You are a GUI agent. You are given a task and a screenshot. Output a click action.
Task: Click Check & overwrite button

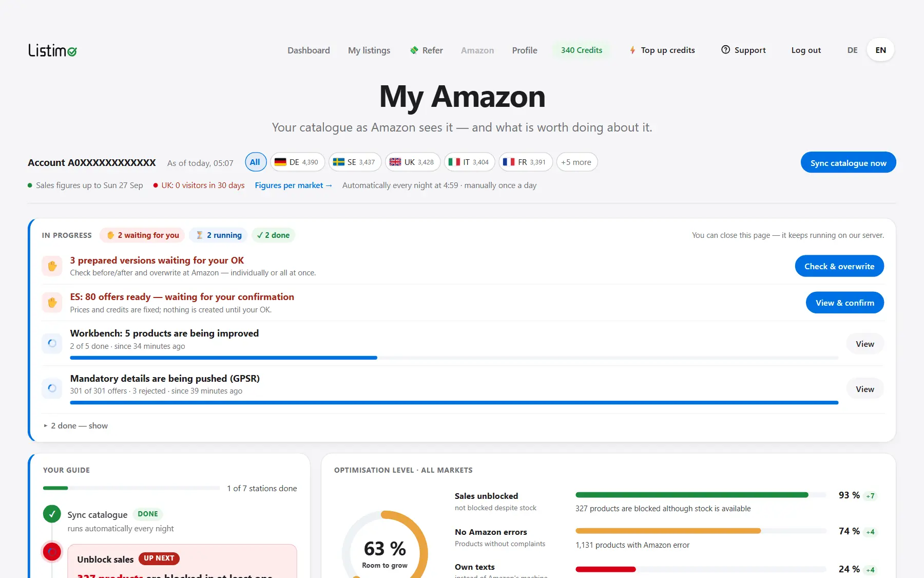click(x=839, y=266)
